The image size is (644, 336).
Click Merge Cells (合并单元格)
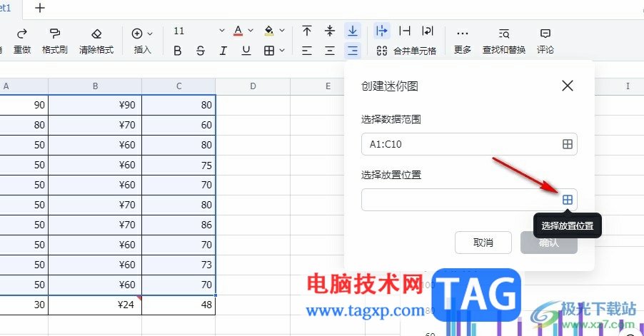pos(406,51)
